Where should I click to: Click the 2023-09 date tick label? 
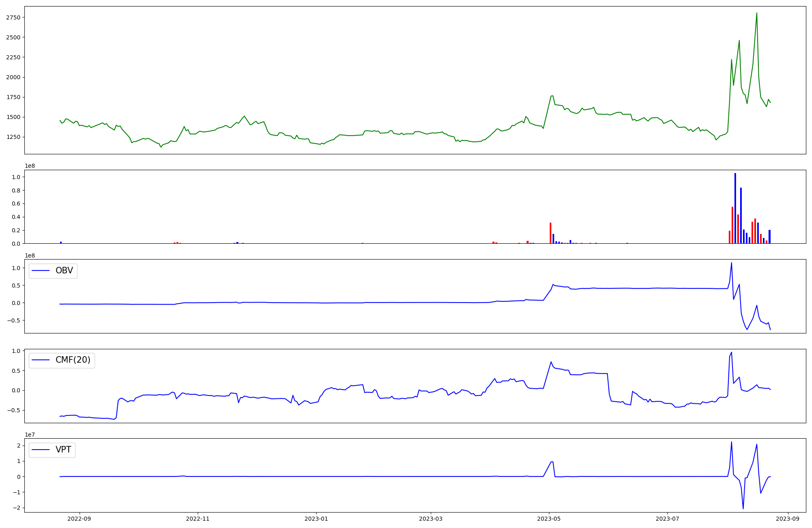point(788,519)
